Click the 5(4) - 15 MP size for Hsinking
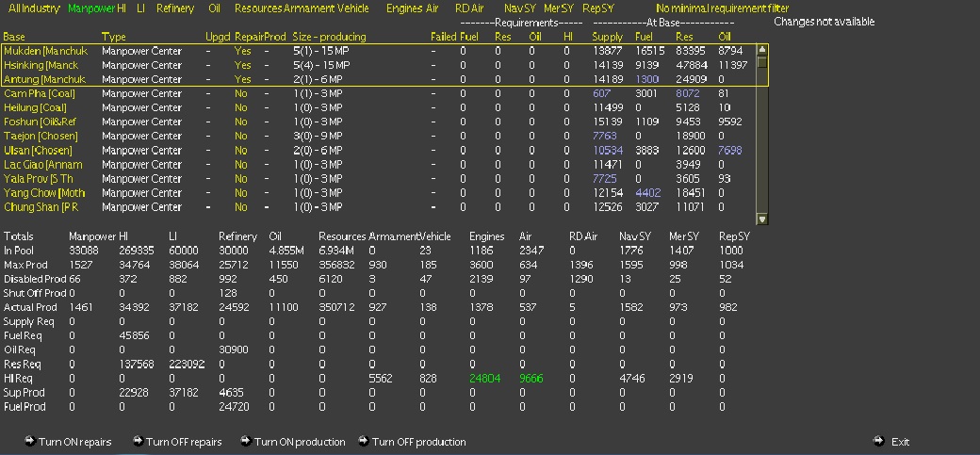 click(x=321, y=65)
